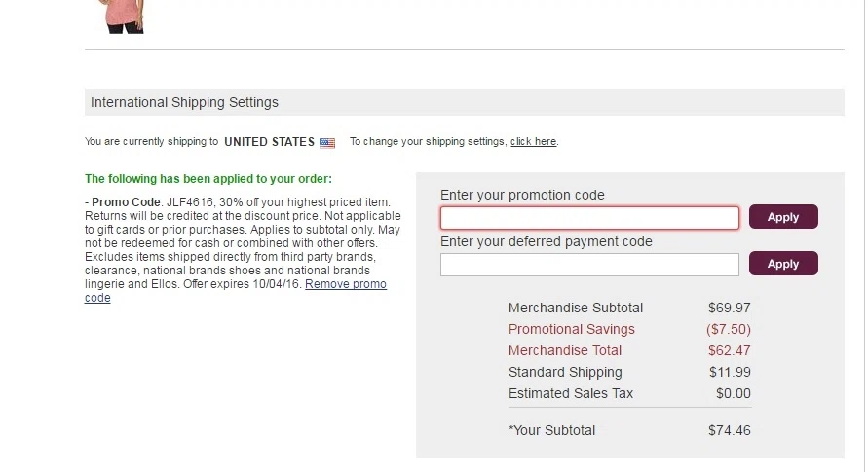This screenshot has height=472, width=868.
Task: Remove the applied promo code
Action: (x=236, y=291)
